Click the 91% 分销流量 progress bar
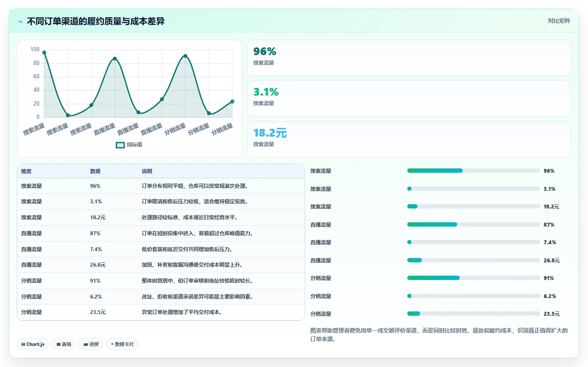This screenshot has width=588, height=367. pyautogui.click(x=473, y=278)
